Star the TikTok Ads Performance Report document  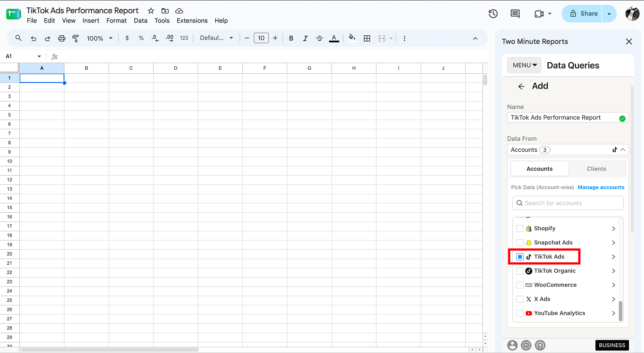(151, 11)
